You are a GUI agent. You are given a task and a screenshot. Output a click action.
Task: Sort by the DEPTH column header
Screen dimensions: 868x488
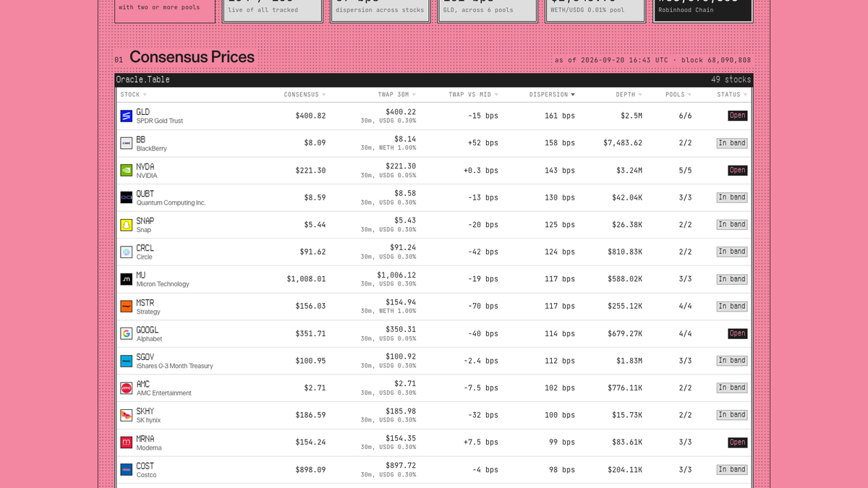(629, 95)
